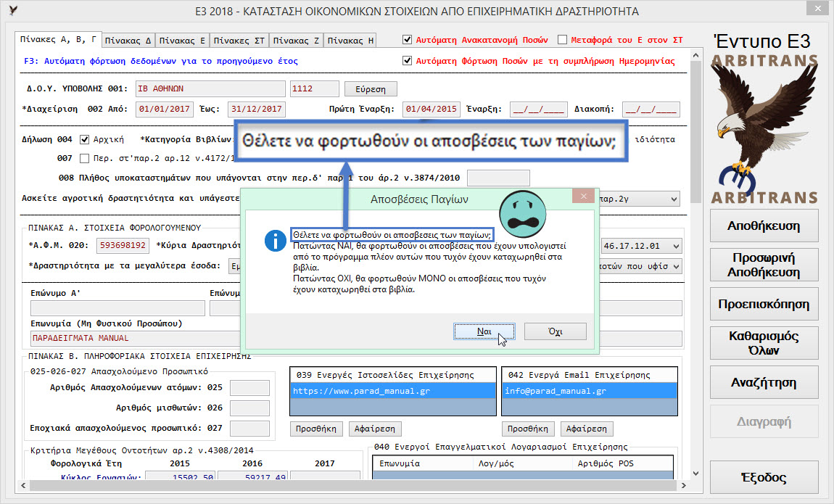Check the 007 Περ. στ' παρ.2 checkbox
Viewport: 834px width, 504px height.
[x=84, y=158]
